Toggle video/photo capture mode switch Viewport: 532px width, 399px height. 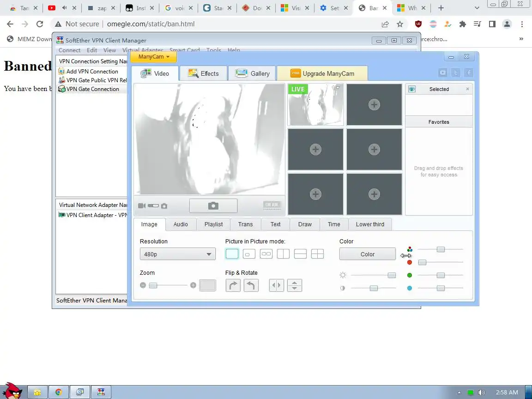(153, 206)
